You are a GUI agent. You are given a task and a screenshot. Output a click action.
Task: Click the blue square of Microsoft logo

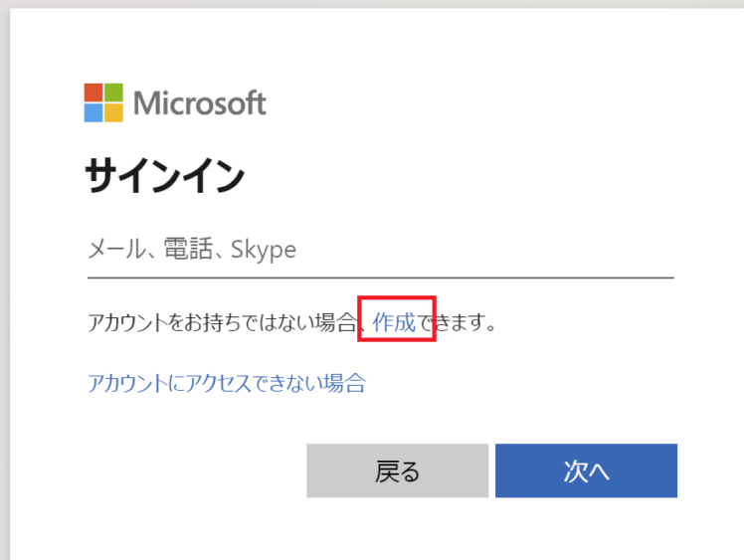pos(93,113)
